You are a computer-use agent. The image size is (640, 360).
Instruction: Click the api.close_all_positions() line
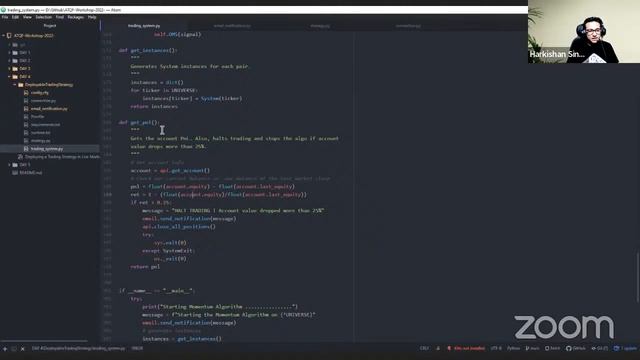click(x=178, y=227)
